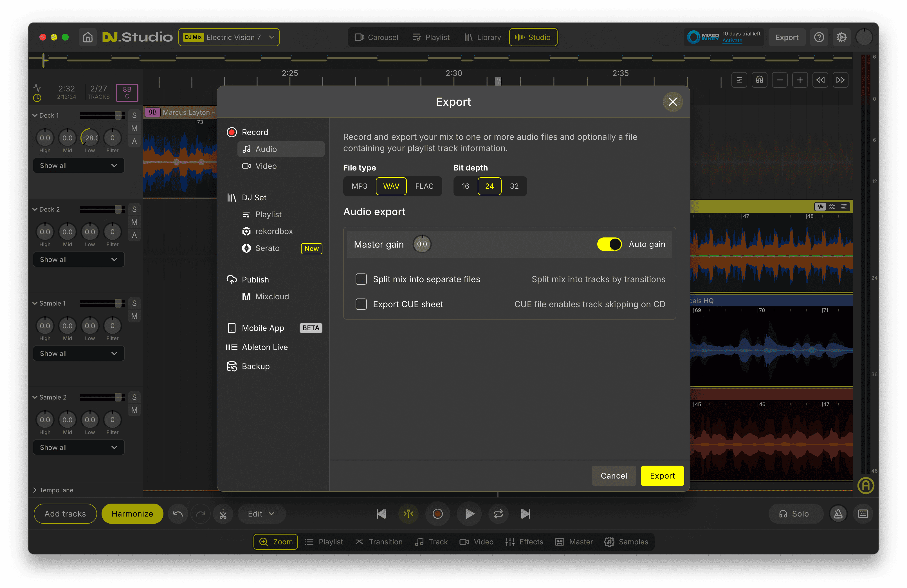Select MP3 file type

pos(359,186)
